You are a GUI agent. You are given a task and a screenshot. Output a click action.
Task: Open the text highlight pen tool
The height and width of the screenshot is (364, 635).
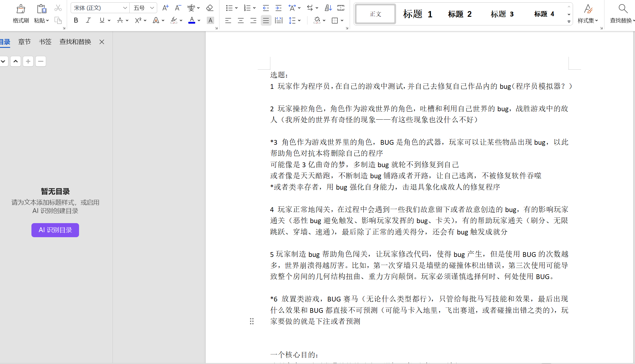175,20
